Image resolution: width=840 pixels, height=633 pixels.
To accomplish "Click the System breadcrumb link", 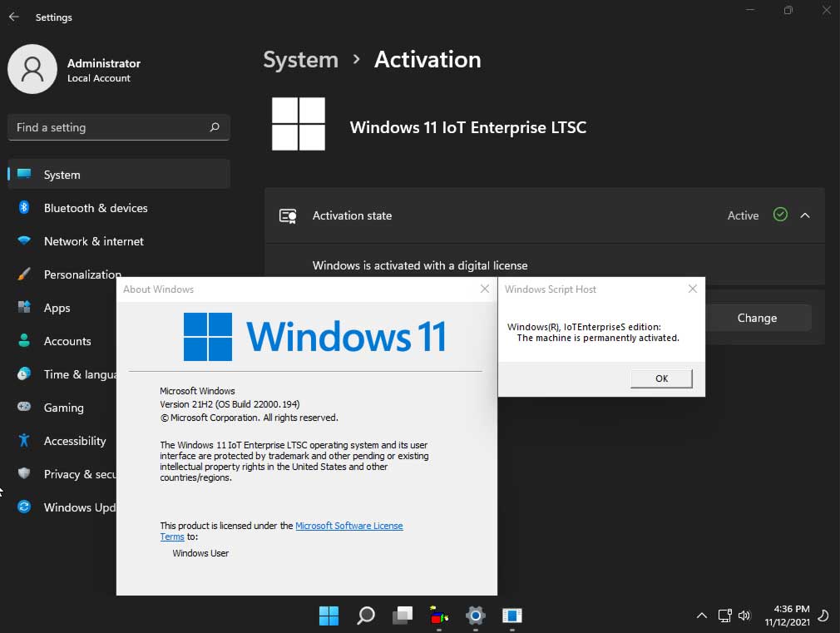I will pyautogui.click(x=300, y=60).
